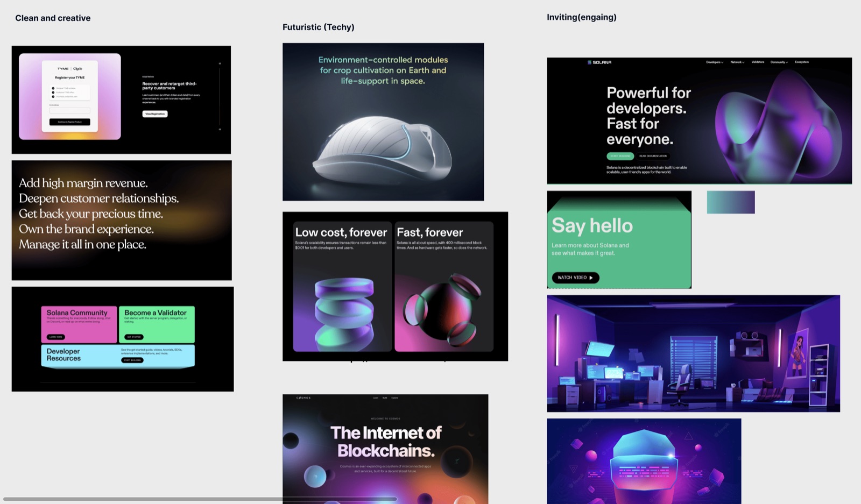Select the teal-to-purple gradient swatch
This screenshot has width=861, height=504.
pyautogui.click(x=731, y=202)
